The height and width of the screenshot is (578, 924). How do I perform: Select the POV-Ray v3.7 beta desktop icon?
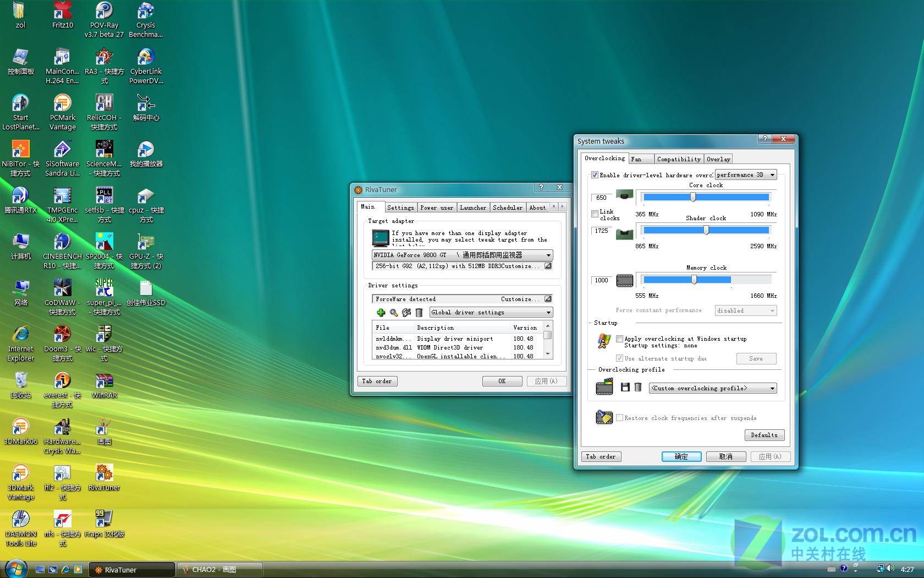pyautogui.click(x=105, y=20)
